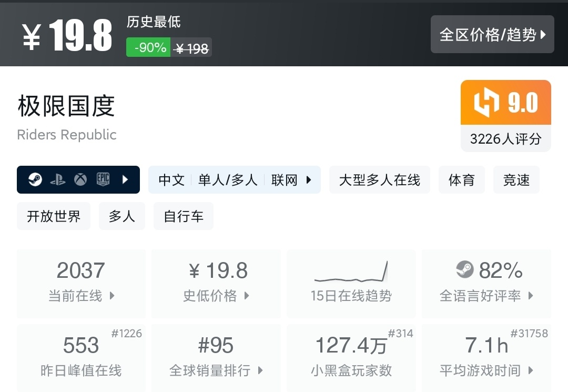The width and height of the screenshot is (568, 392).
Task: View the 3226人评分 reviews
Action: [x=505, y=138]
